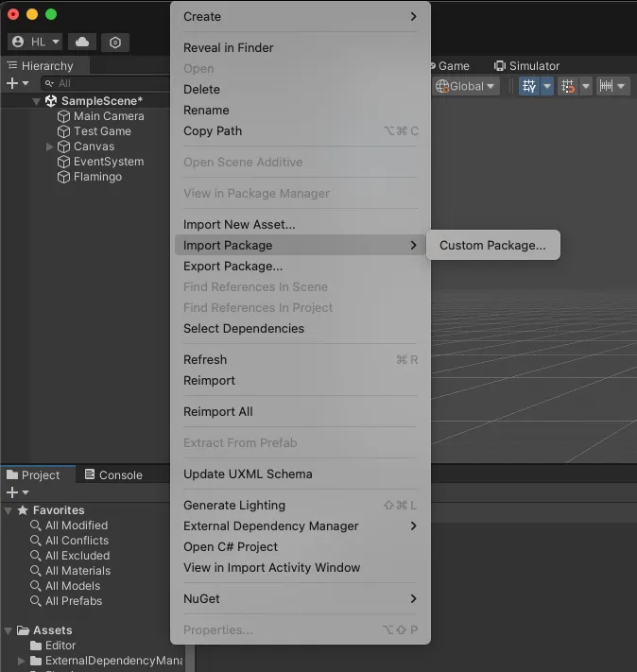Click the plus button in Project panel
The width and height of the screenshot is (637, 672).
[x=12, y=492]
